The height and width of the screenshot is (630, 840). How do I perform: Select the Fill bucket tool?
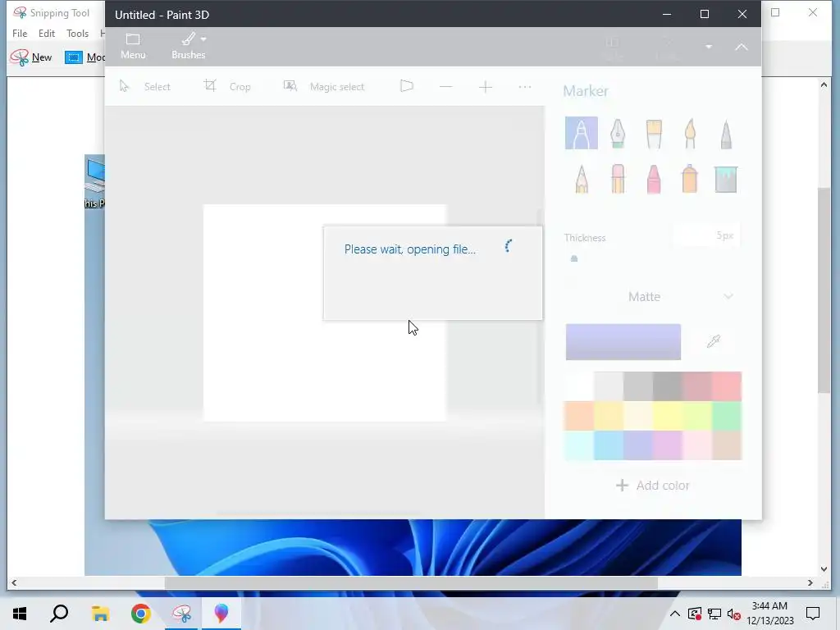[x=726, y=179]
